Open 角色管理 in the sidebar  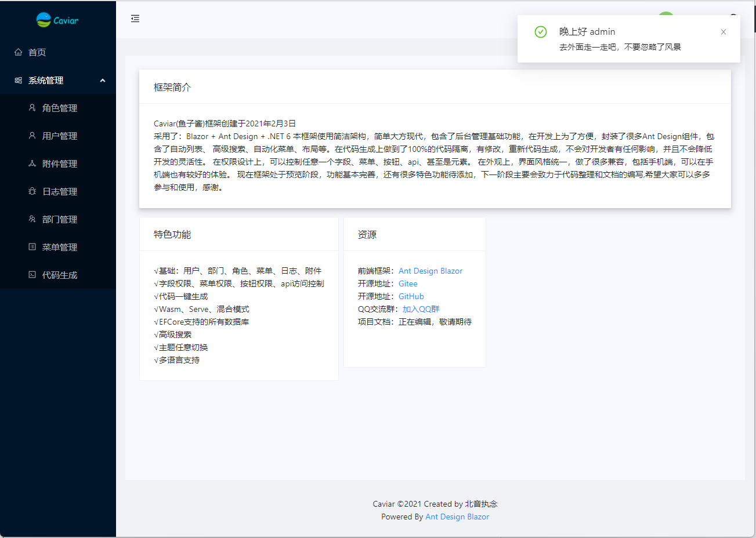58,108
